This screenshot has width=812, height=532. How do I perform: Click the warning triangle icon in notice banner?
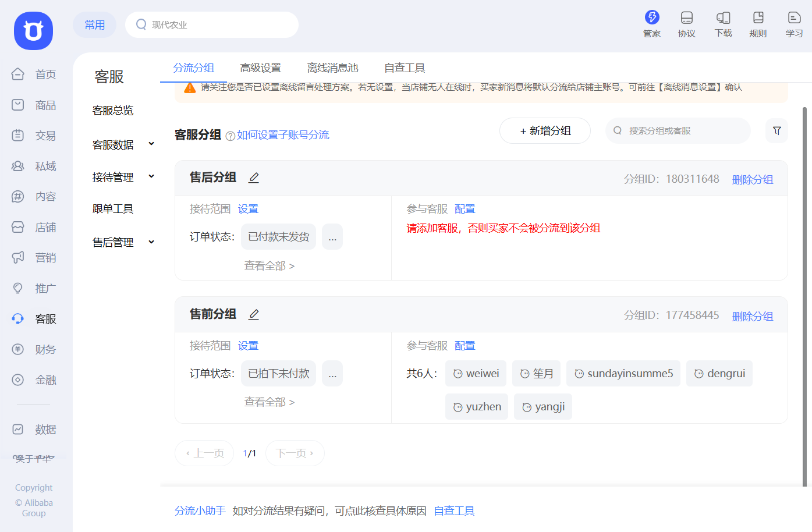pos(190,88)
